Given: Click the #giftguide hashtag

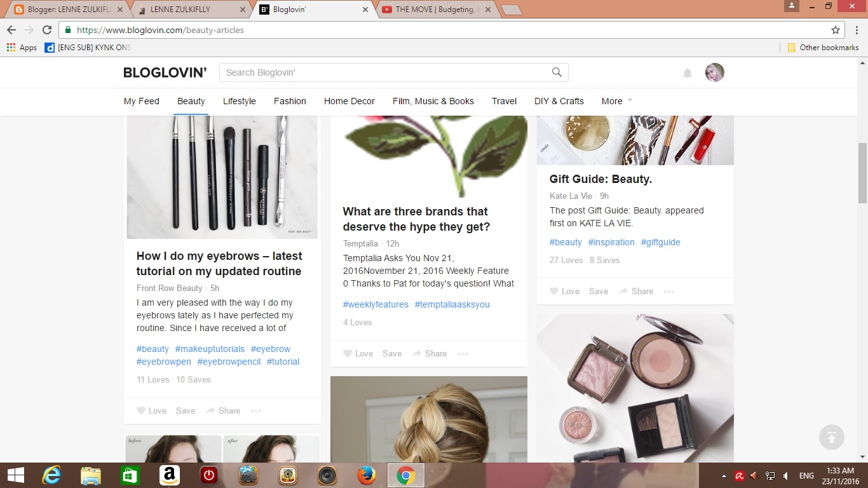Looking at the screenshot, I should (x=660, y=242).
